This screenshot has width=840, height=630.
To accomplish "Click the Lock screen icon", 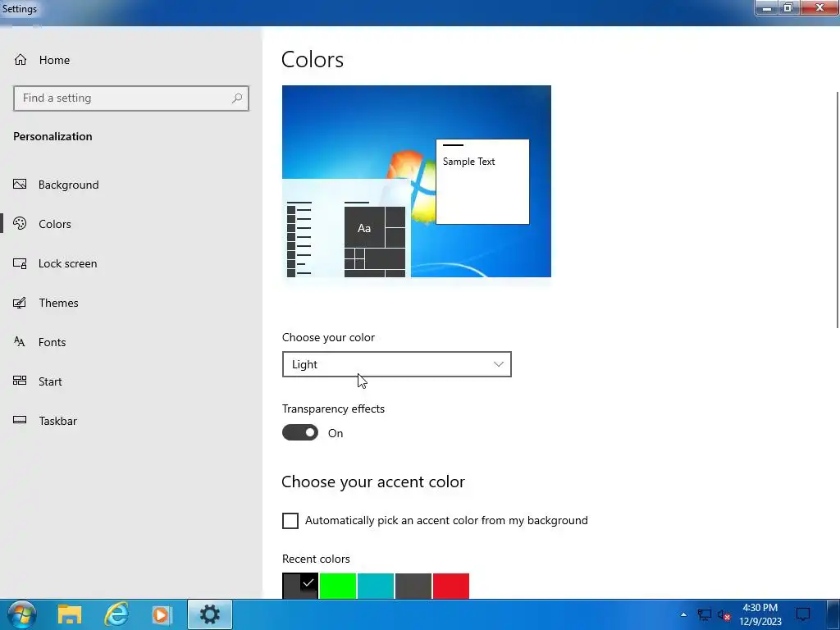I will [20, 263].
